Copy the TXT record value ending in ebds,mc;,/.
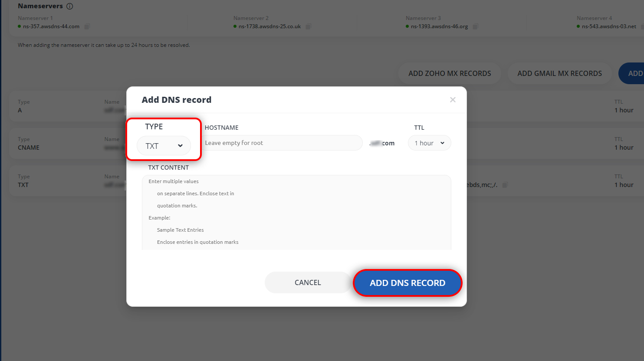 [504, 185]
